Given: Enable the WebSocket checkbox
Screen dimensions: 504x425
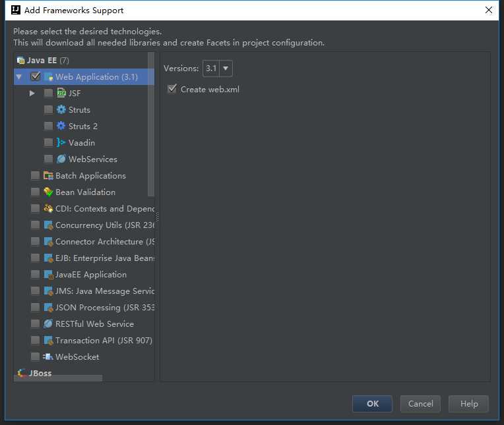Looking at the screenshot, I should coord(35,357).
